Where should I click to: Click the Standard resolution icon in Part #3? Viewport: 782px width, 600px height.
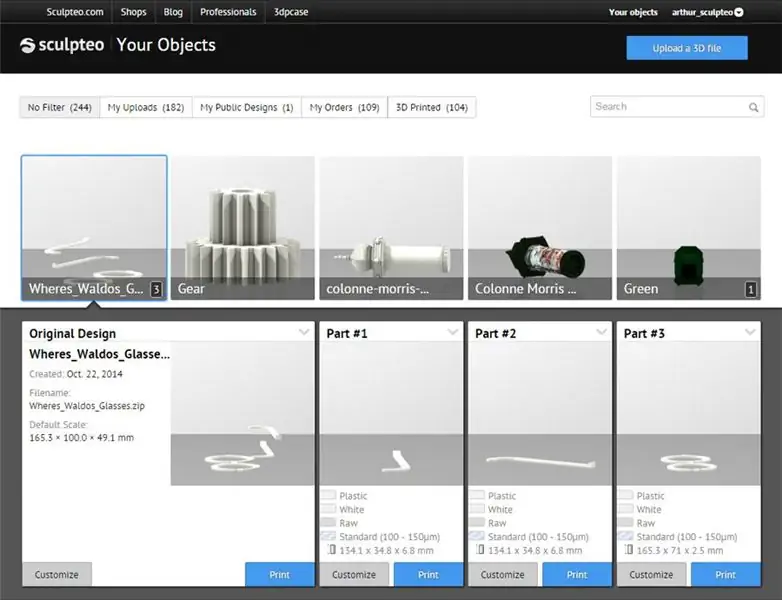[x=625, y=536]
